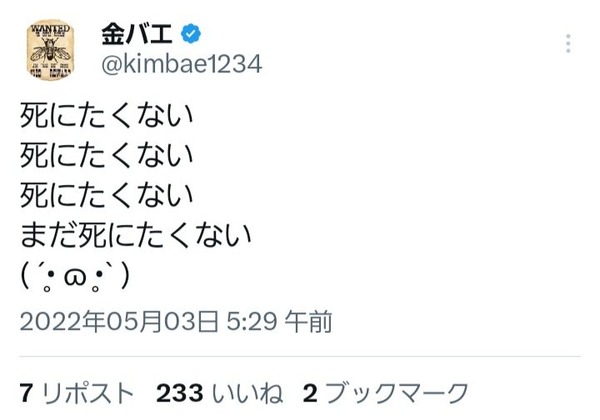The width and height of the screenshot is (600, 420).
Task: Open the three-dot more options menu
Action: (568, 43)
